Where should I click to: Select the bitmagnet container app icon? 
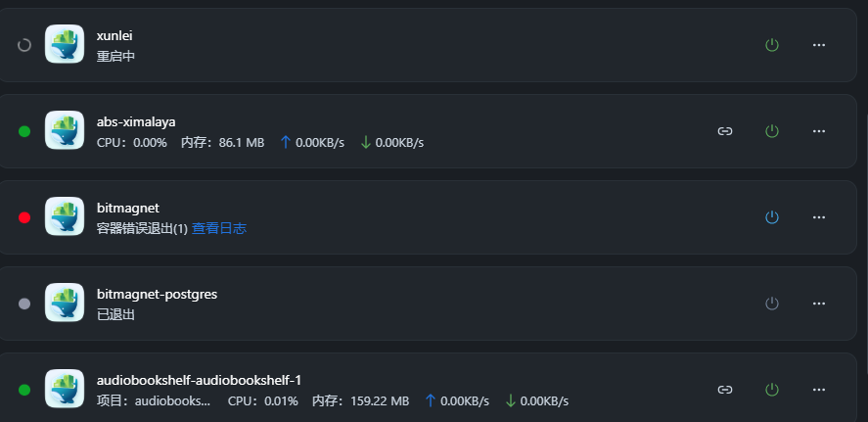[x=65, y=217]
